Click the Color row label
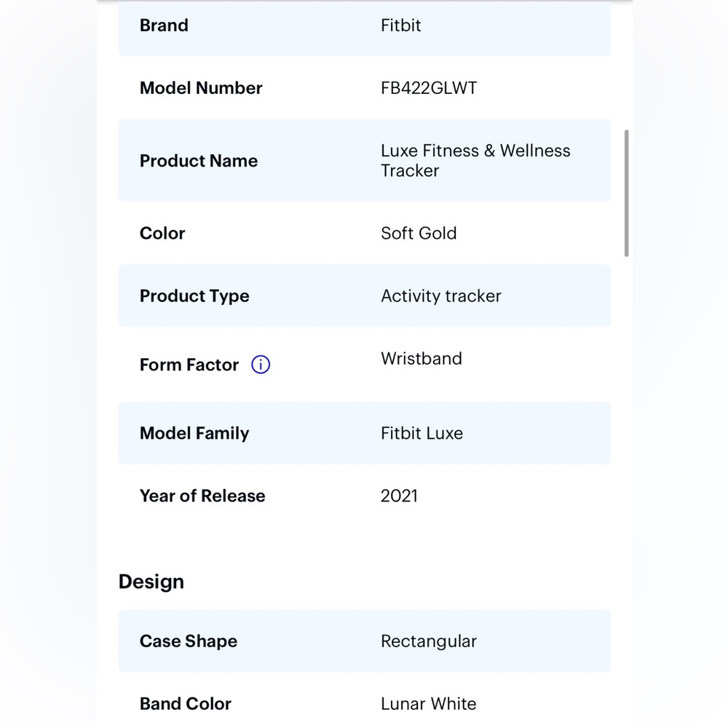The width and height of the screenshot is (728, 728). tap(162, 233)
